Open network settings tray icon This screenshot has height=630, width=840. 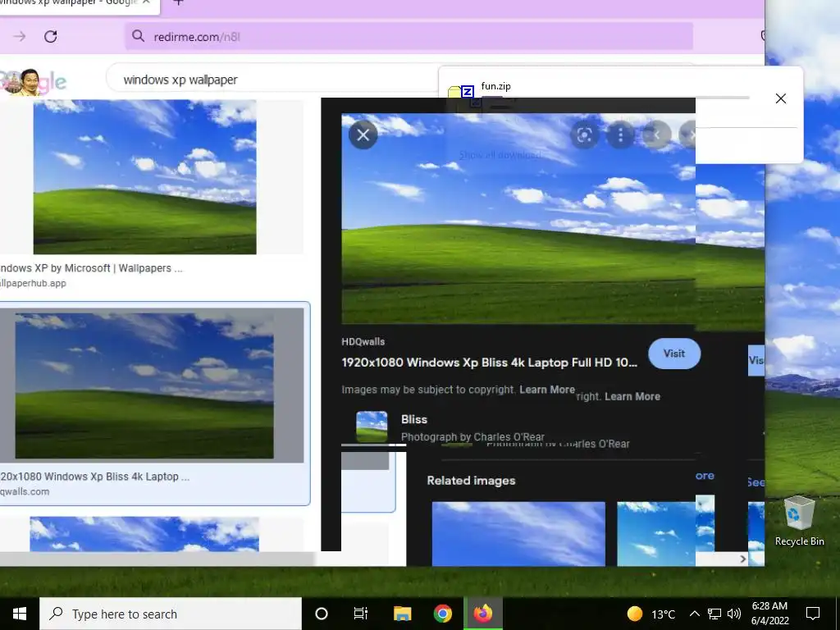[x=714, y=614]
